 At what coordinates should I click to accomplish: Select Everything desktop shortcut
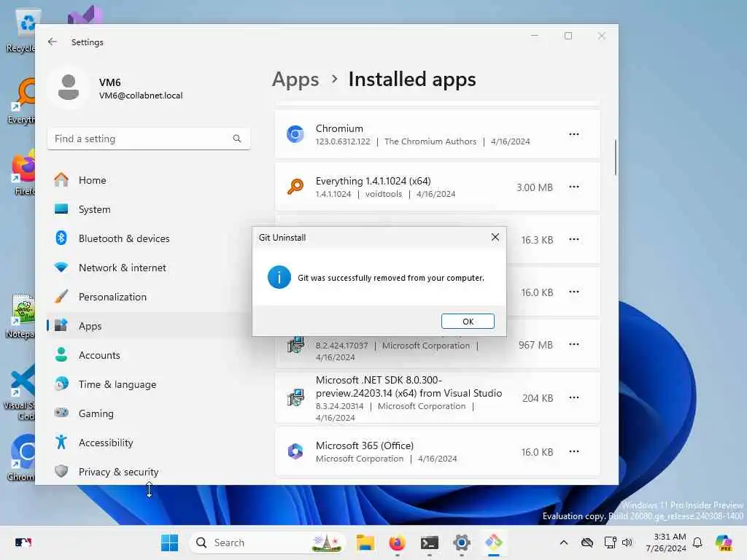click(x=21, y=102)
